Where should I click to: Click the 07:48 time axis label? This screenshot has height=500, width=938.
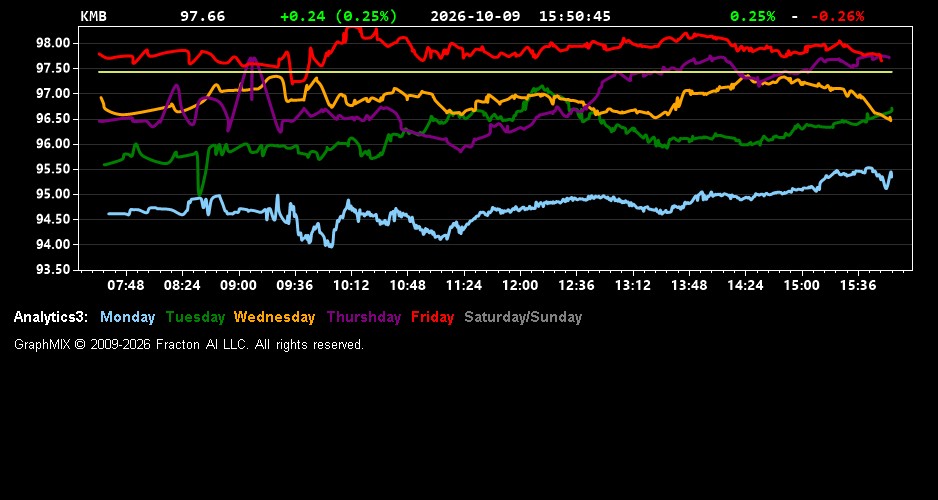point(126,285)
